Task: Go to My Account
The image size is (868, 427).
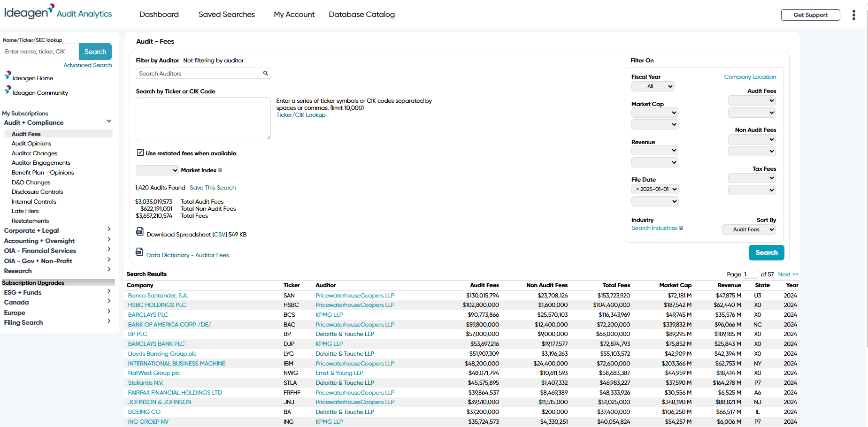Action: (294, 15)
